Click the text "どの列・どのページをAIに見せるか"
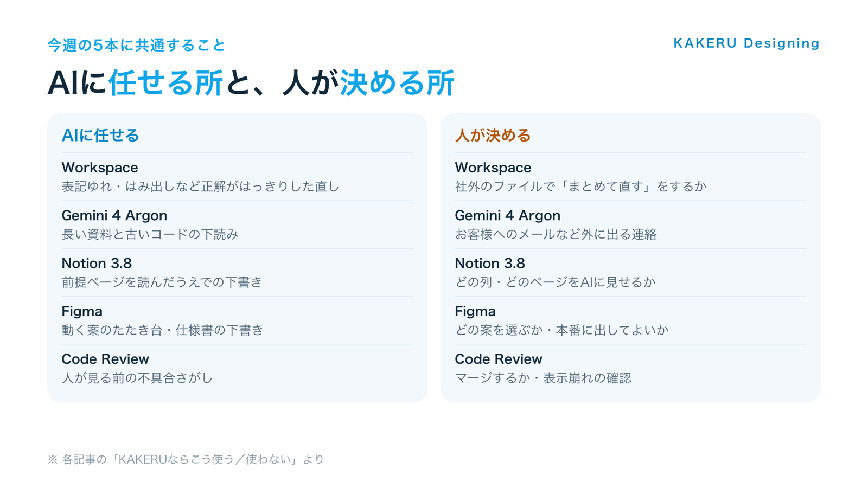This screenshot has width=868, height=488. (556, 282)
